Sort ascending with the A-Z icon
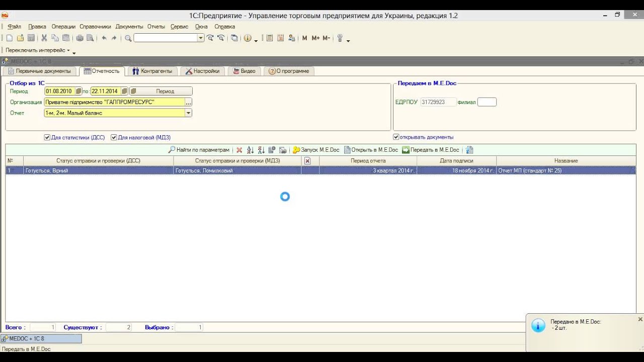Screen dimensions: 644x362 click(x=251, y=150)
